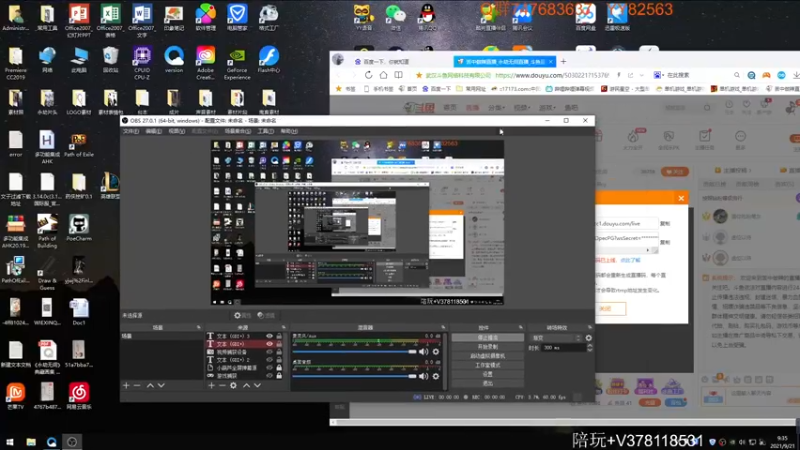Open the scene transition type dropdown (渐变)
This screenshot has width=800, height=450.
(x=556, y=338)
